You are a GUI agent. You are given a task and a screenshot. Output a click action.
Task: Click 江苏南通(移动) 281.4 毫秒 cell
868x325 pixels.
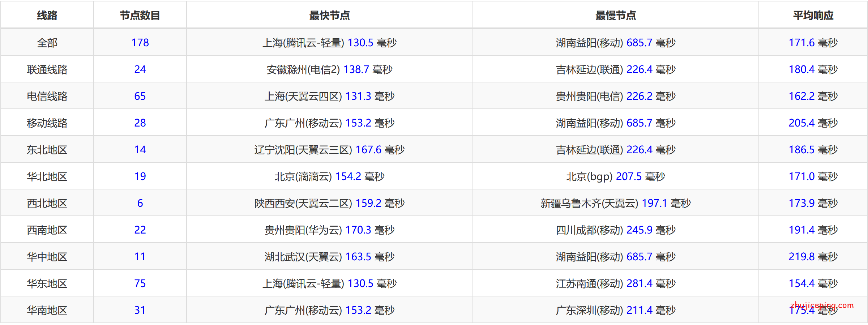[616, 283]
